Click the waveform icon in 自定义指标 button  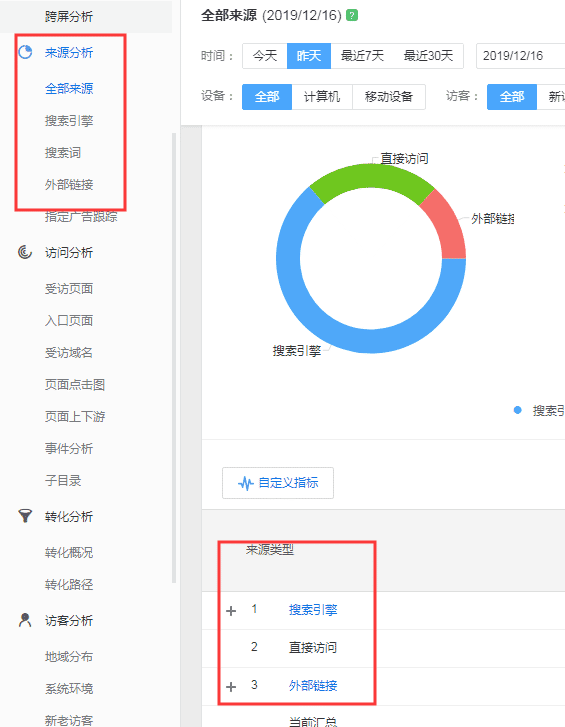[246, 484]
